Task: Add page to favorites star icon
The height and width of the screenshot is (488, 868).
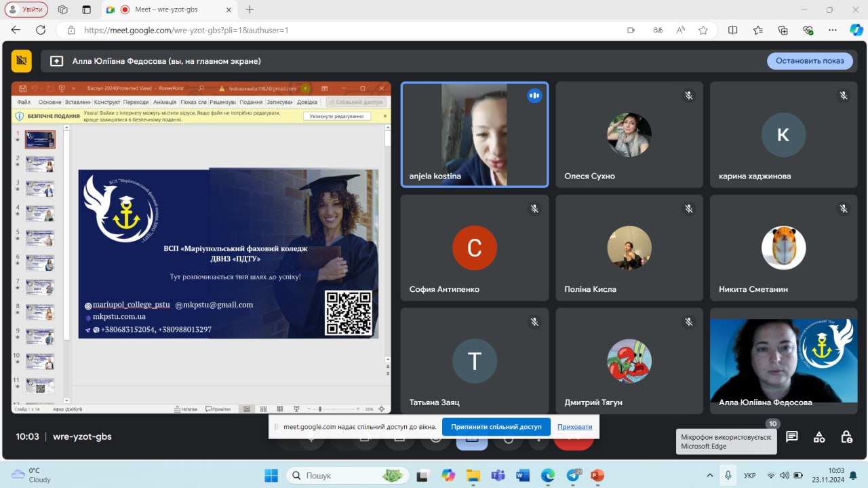Action: click(x=703, y=30)
